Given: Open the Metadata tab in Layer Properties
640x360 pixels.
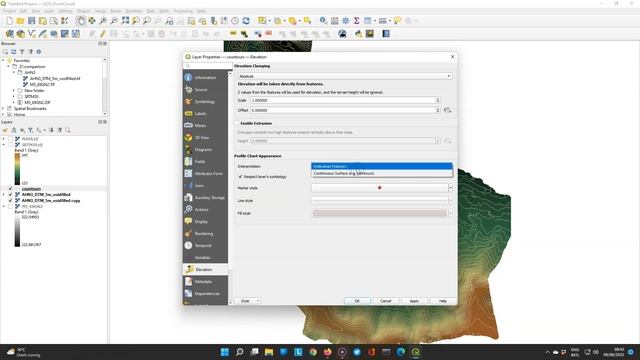Looking at the screenshot, I should coord(205,282).
